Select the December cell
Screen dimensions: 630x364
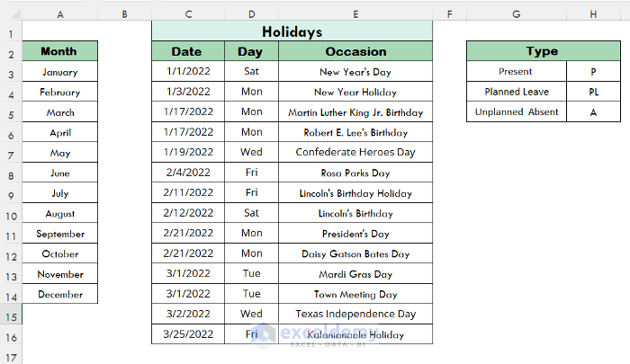(59, 294)
